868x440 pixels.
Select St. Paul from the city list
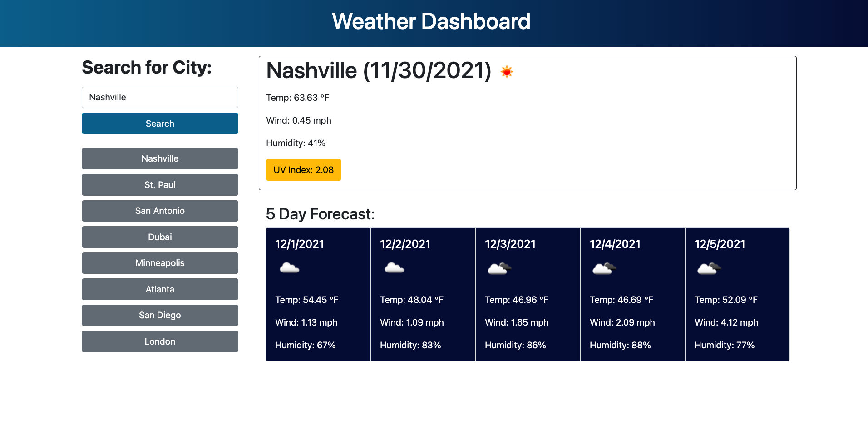click(x=160, y=185)
